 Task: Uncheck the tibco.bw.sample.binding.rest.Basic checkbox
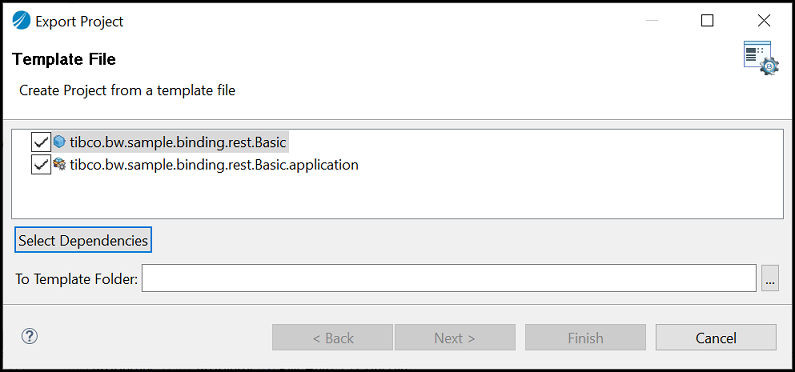pyautogui.click(x=41, y=143)
